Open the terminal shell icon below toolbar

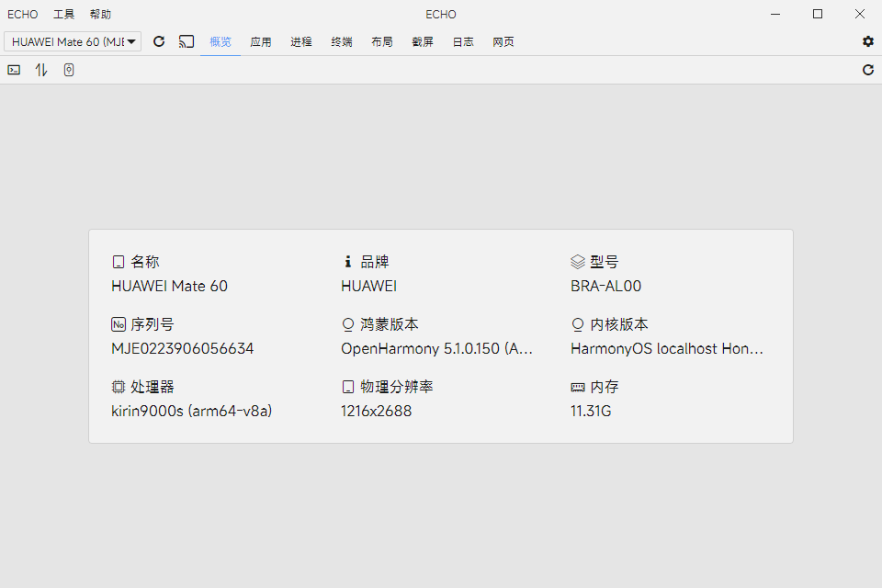13,70
